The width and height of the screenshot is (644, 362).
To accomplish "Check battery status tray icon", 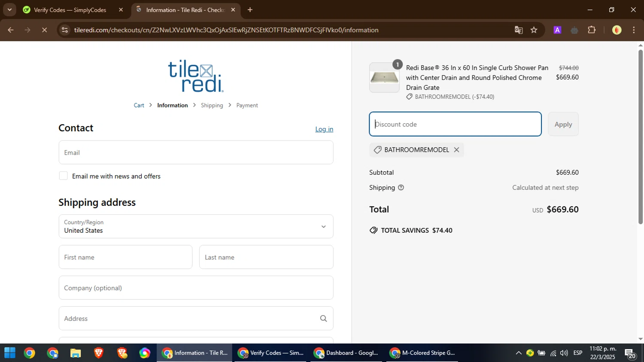I will (541, 353).
